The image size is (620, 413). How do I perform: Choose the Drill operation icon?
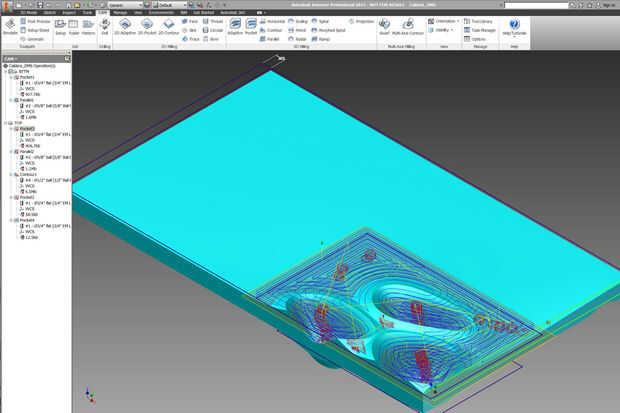coord(105,25)
